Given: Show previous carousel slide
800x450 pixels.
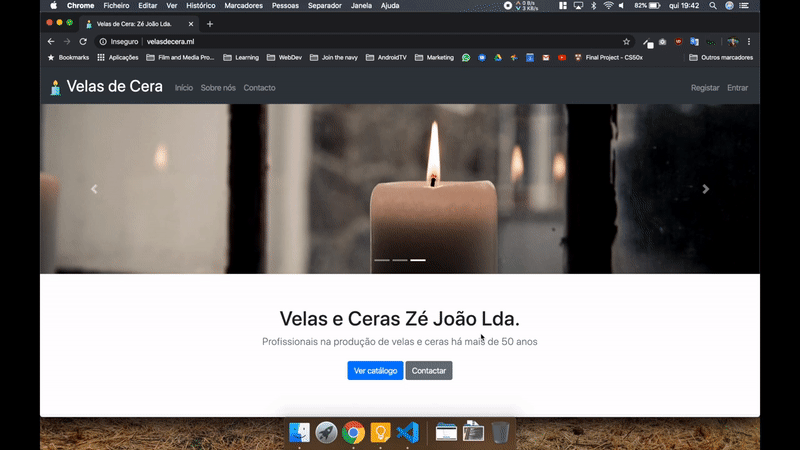Looking at the screenshot, I should pyautogui.click(x=94, y=189).
